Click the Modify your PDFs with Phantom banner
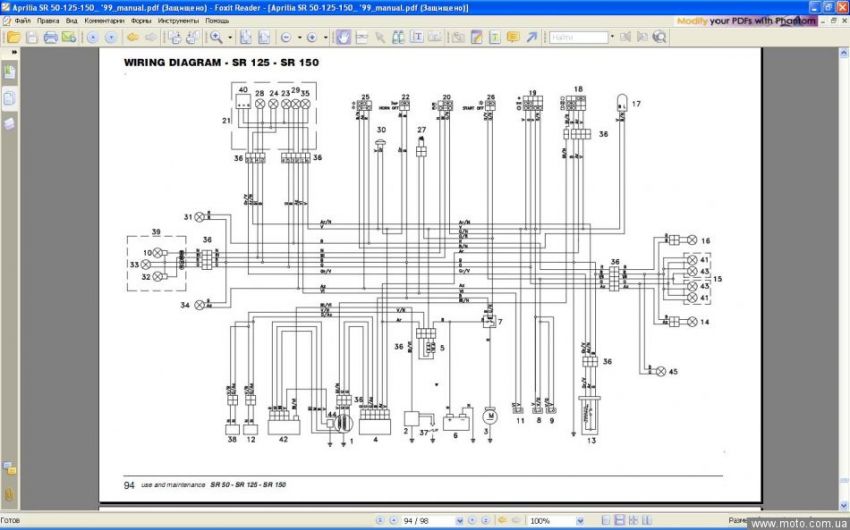 746,21
